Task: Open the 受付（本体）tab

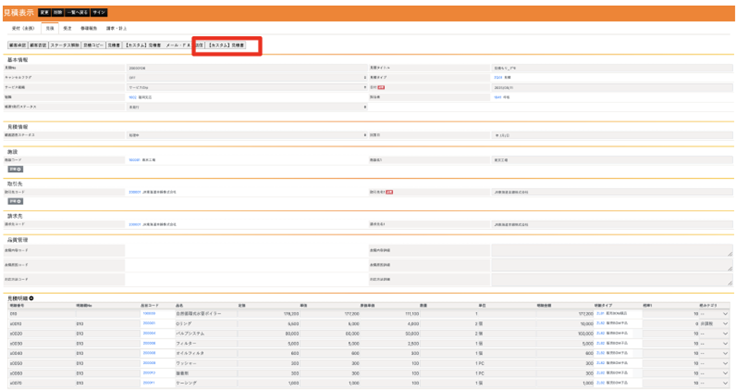Action: 23,29
